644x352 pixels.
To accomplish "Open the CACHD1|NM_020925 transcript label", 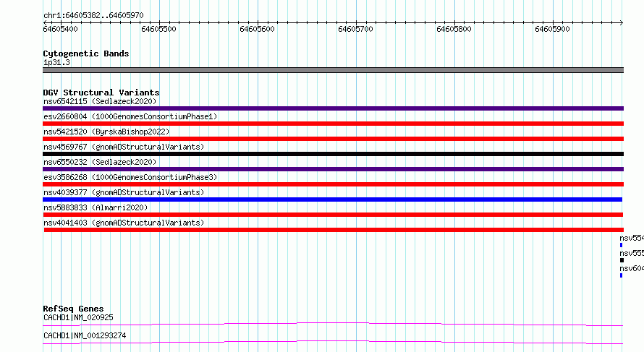I will [78, 317].
